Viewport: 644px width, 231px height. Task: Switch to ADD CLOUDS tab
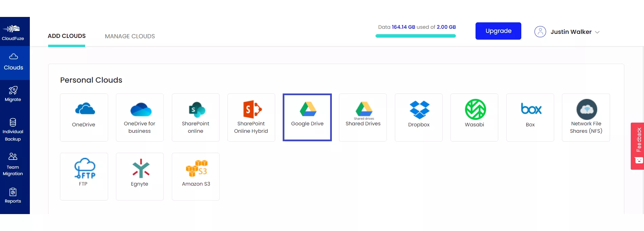click(67, 36)
